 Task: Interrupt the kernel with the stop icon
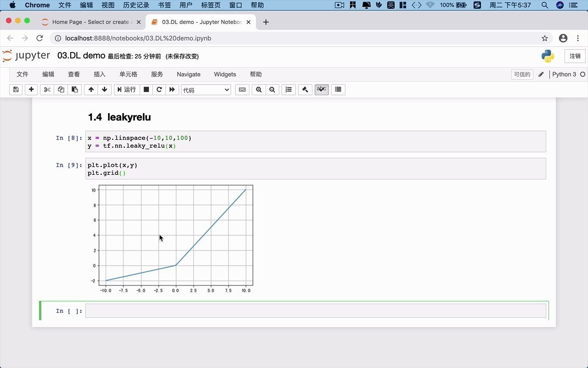pos(146,90)
